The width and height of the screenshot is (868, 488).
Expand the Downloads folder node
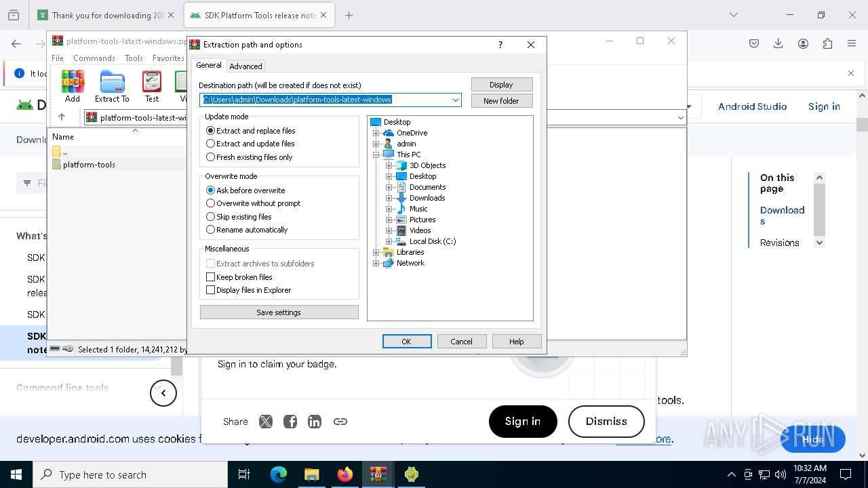389,198
